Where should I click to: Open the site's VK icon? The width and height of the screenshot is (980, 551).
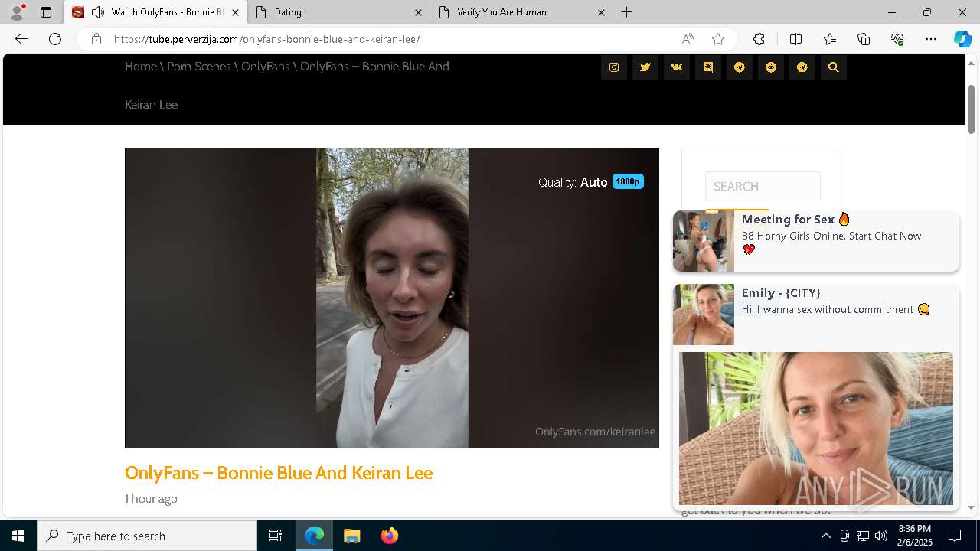[x=677, y=67]
